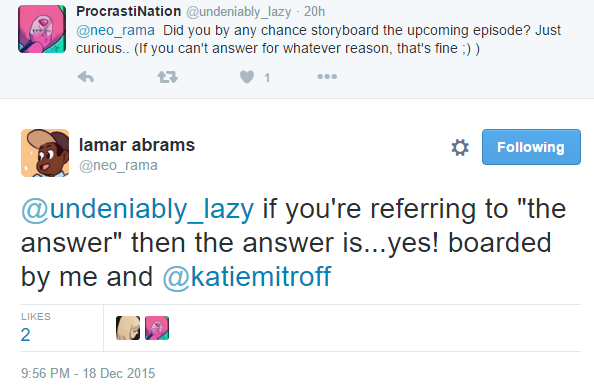Open the @neo_rama handle under lamar abrams

(118, 165)
